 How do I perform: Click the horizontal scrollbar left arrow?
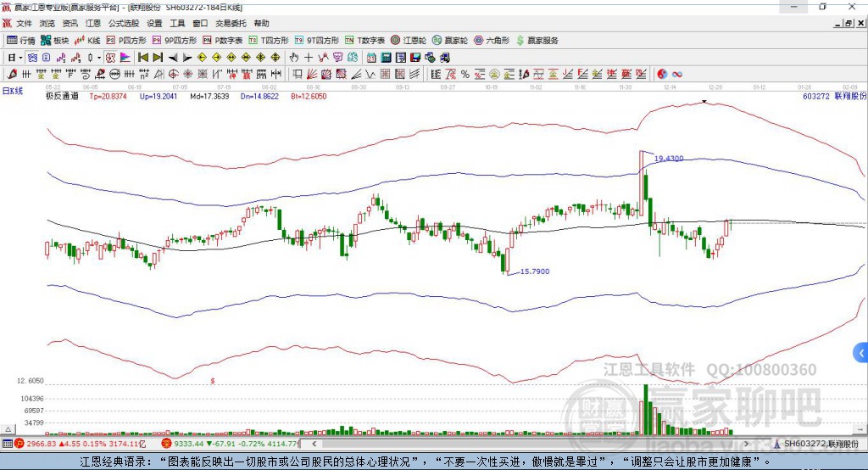[x=314, y=444]
